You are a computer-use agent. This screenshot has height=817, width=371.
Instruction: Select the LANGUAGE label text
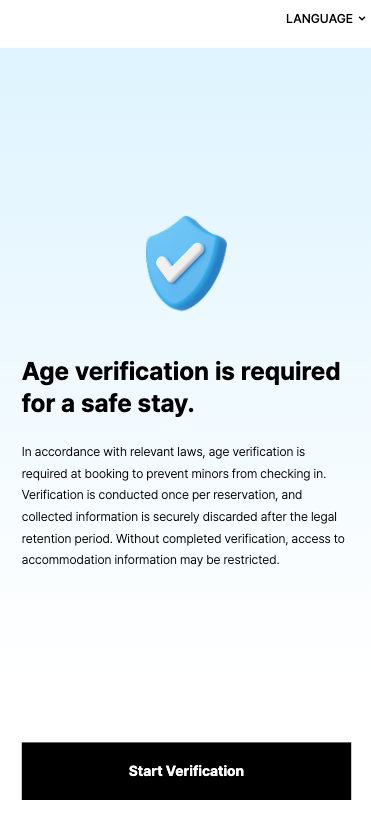(x=319, y=19)
